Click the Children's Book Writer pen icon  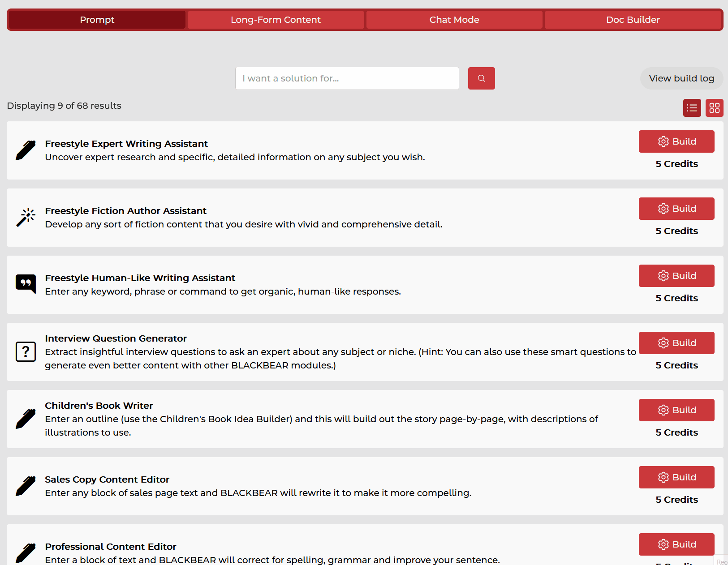click(26, 419)
